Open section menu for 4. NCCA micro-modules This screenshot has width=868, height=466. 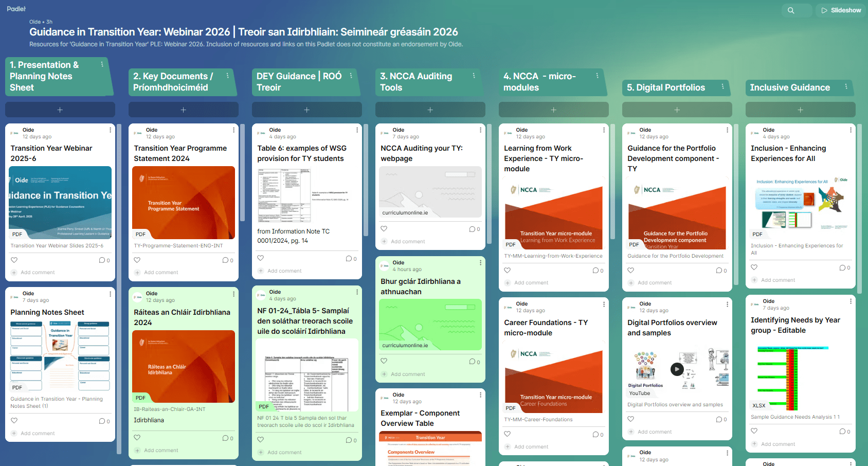(x=598, y=76)
